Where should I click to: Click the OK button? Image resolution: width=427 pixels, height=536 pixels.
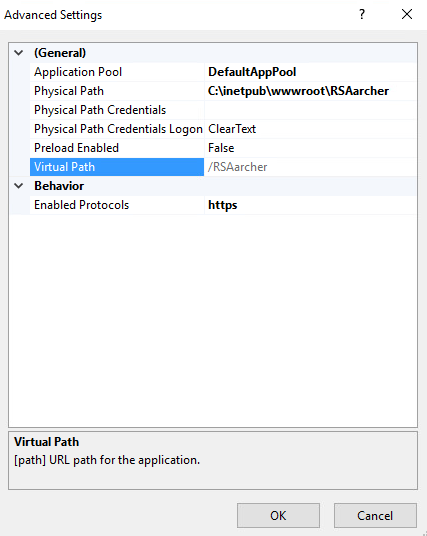[278, 515]
